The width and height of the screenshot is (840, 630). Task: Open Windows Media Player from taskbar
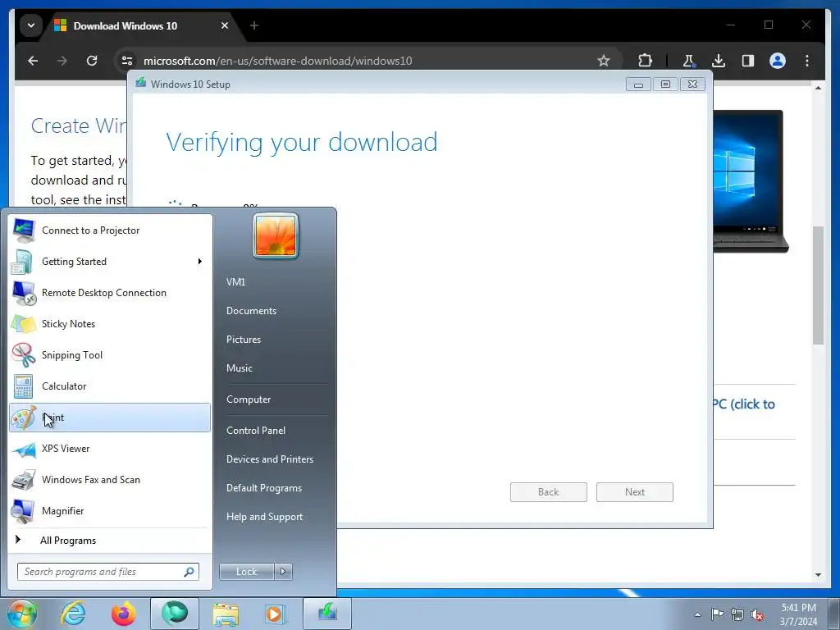[x=276, y=614]
